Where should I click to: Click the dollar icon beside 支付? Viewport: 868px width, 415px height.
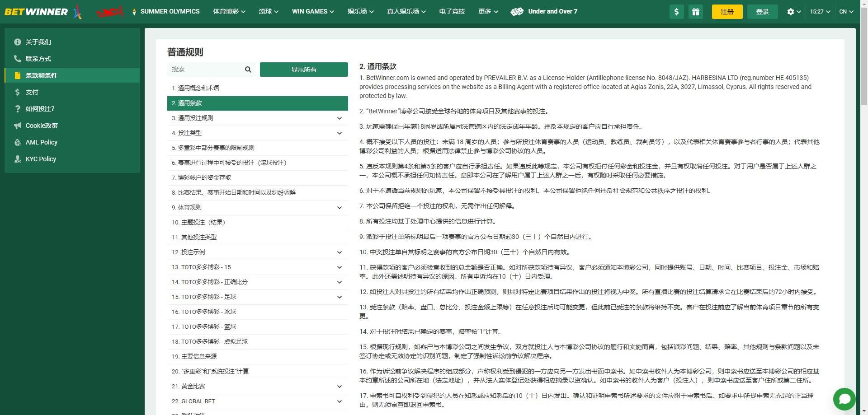click(18, 92)
